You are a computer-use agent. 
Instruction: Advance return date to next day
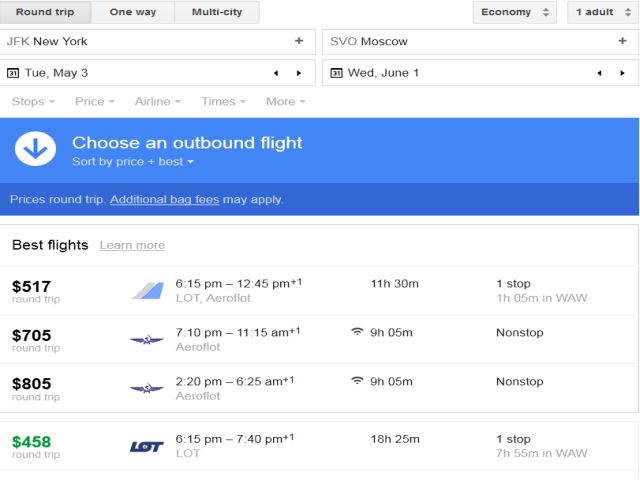point(622,73)
